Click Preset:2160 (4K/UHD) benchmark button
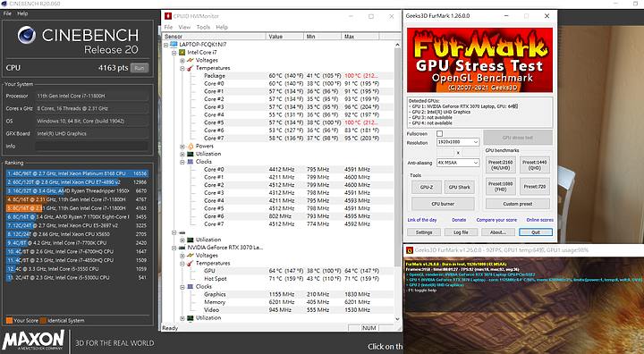The image size is (644, 354). pyautogui.click(x=500, y=165)
